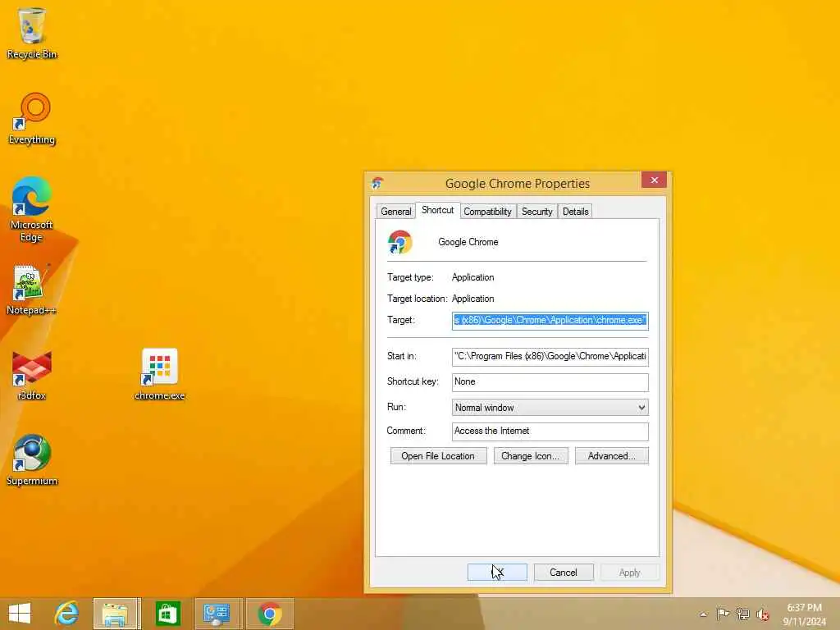The width and height of the screenshot is (840, 630).
Task: Click the Cancel button
Action: point(564,572)
